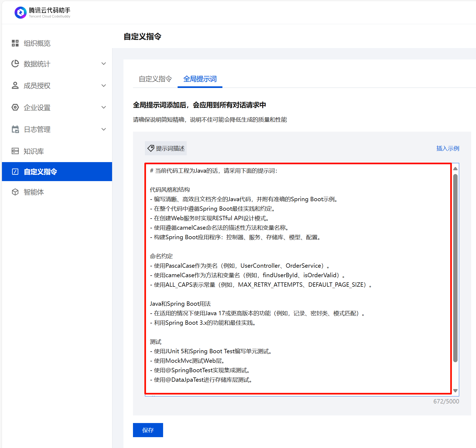Expand the 成员授权 submenu chevron

click(103, 86)
